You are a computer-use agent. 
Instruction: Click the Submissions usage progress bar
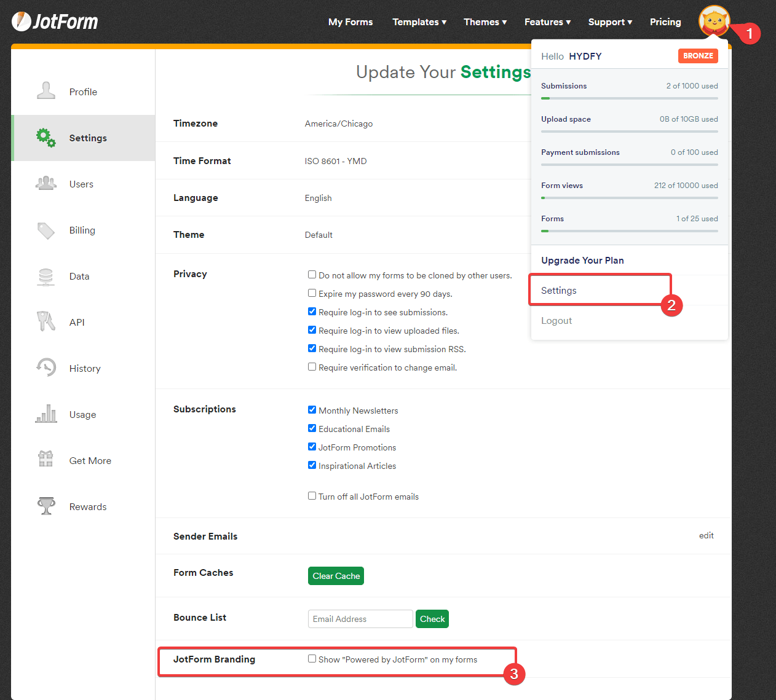tap(629, 96)
